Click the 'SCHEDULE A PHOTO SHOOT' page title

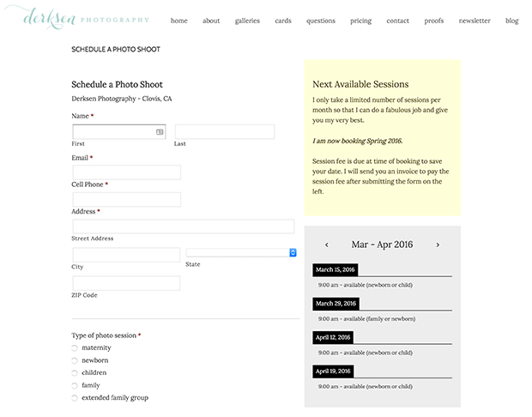116,50
